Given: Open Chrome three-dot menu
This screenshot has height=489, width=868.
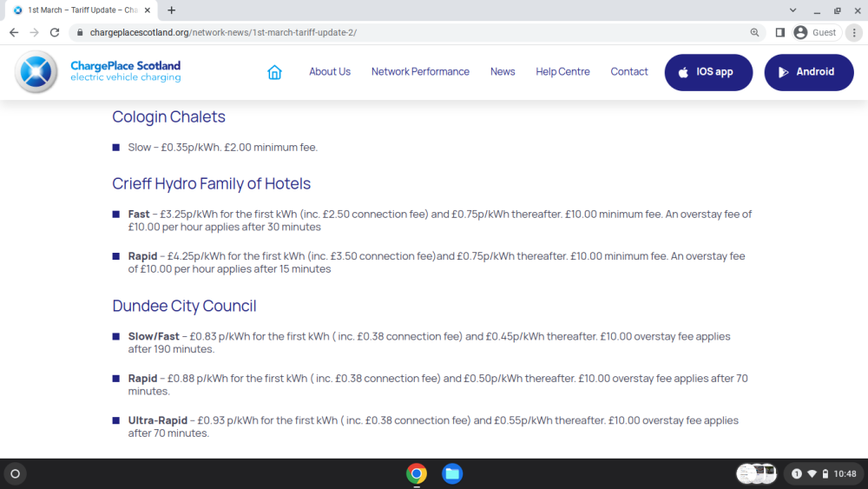Looking at the screenshot, I should click(x=854, y=33).
